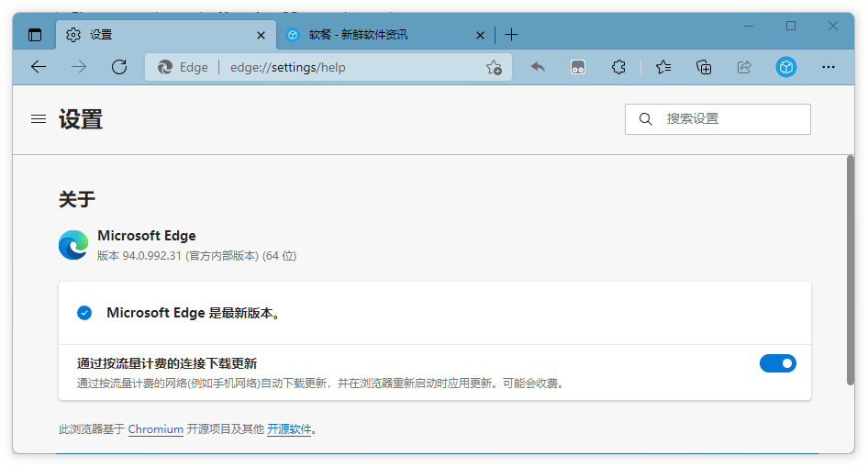Click the search magnifier icon
The width and height of the screenshot is (868, 467).
coord(645,119)
